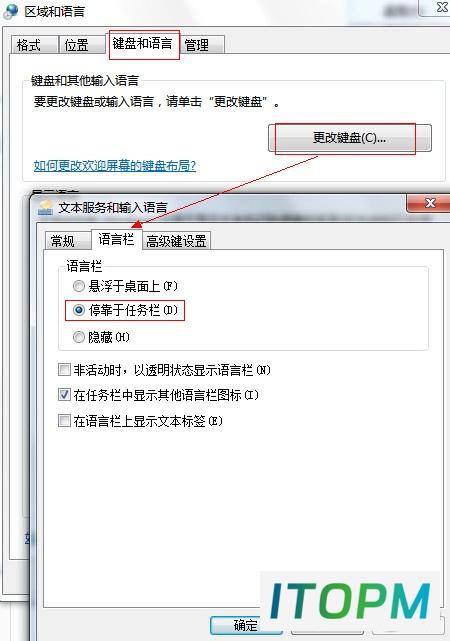Switch to the 管理 tab

click(x=201, y=45)
